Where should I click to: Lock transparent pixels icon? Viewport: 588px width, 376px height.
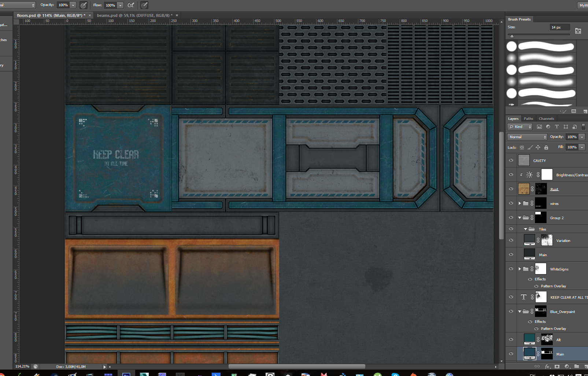click(x=522, y=147)
